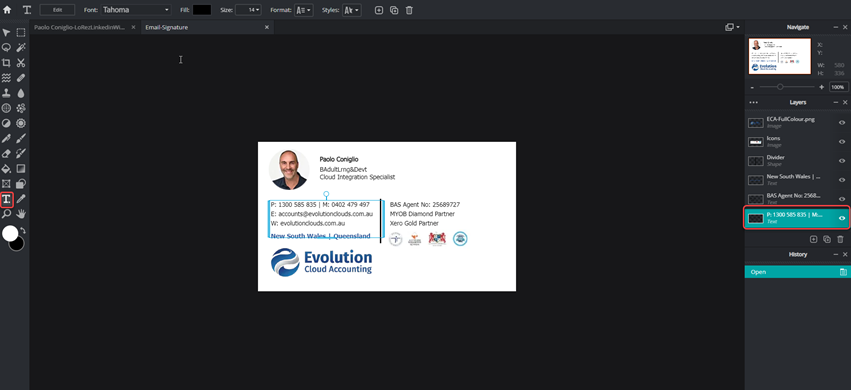The image size is (851, 390).
Task: Open the Font dropdown showing Tahoma
Action: (x=136, y=10)
